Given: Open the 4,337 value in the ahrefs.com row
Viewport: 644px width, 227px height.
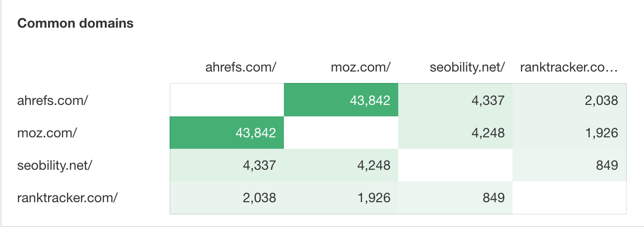Looking at the screenshot, I should pos(488,100).
